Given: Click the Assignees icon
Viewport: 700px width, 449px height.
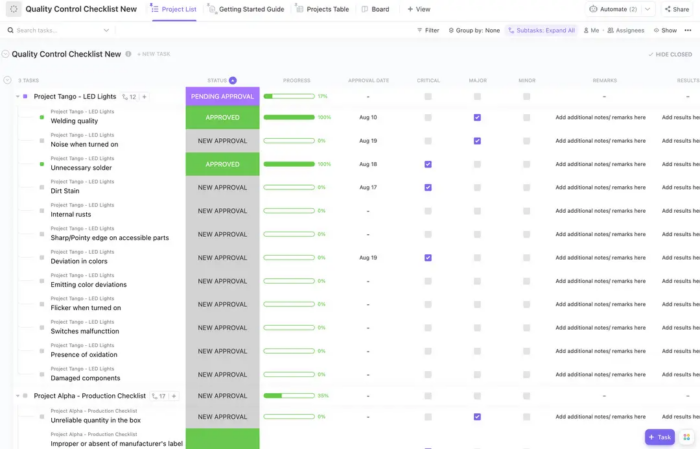Looking at the screenshot, I should click(x=610, y=30).
